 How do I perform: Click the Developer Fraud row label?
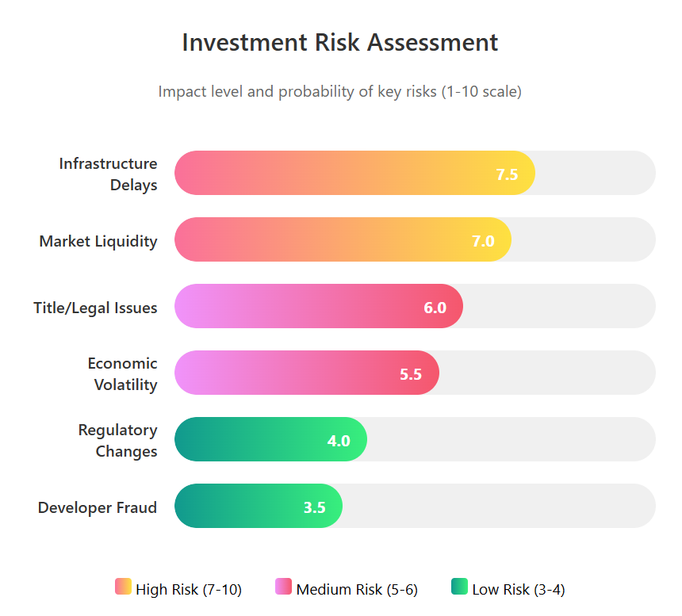click(98, 507)
